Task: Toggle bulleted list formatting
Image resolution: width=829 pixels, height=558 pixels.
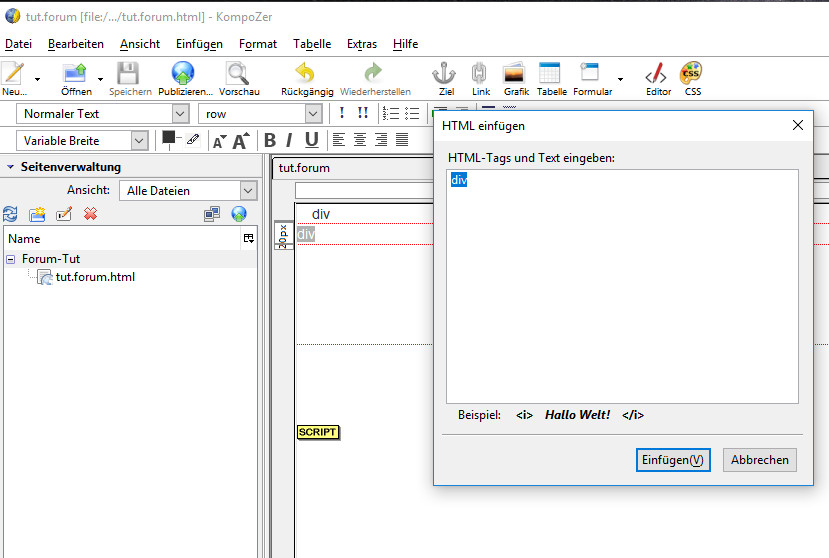Action: [x=412, y=113]
